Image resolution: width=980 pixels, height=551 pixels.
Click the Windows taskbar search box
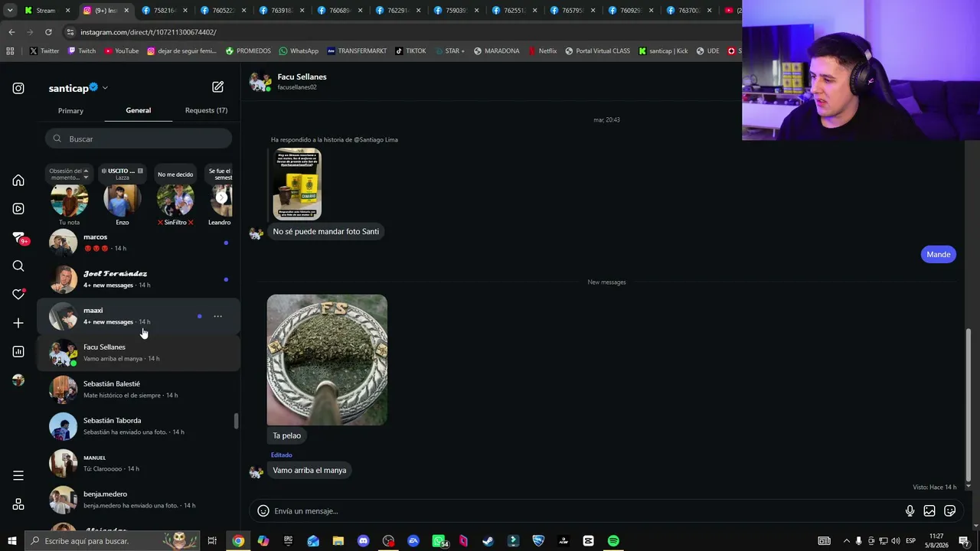coord(112,541)
